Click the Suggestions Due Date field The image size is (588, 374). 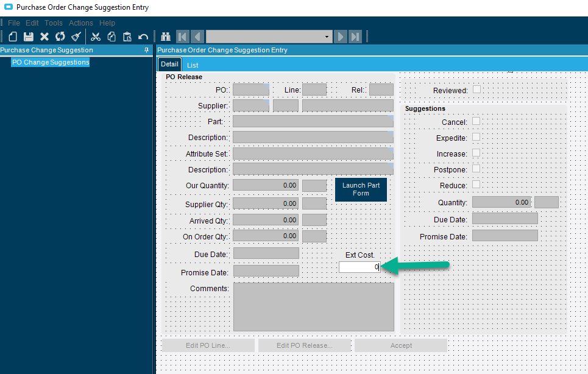coord(505,219)
